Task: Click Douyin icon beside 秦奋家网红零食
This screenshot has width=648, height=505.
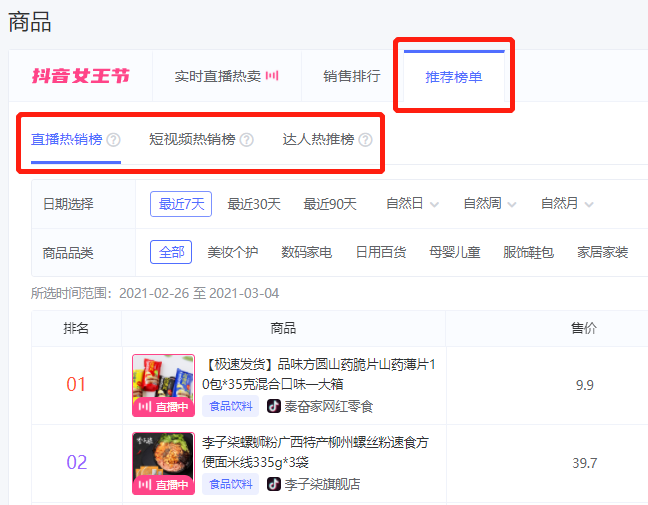Action: tap(274, 406)
